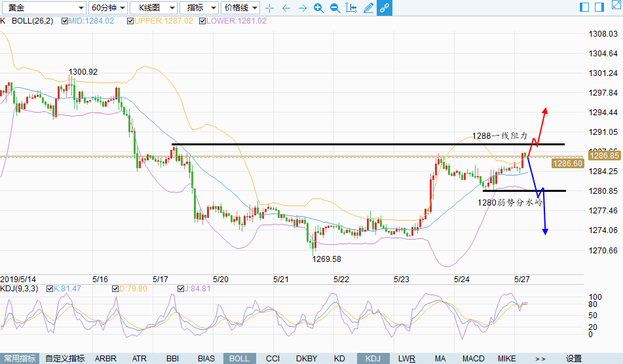The width and height of the screenshot is (623, 364).
Task: Click the 1286.60 price label on axis
Action: click(x=568, y=164)
